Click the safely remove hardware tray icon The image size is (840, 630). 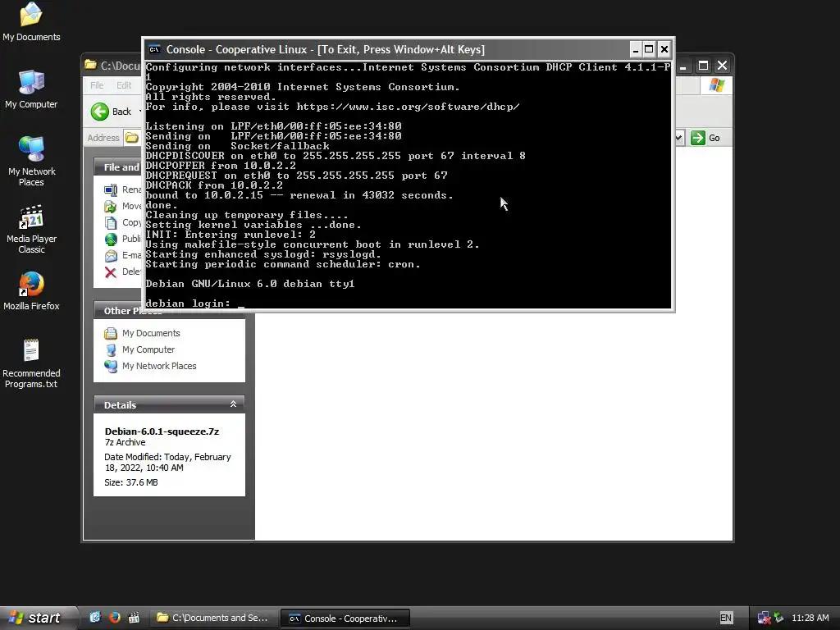[x=779, y=619]
